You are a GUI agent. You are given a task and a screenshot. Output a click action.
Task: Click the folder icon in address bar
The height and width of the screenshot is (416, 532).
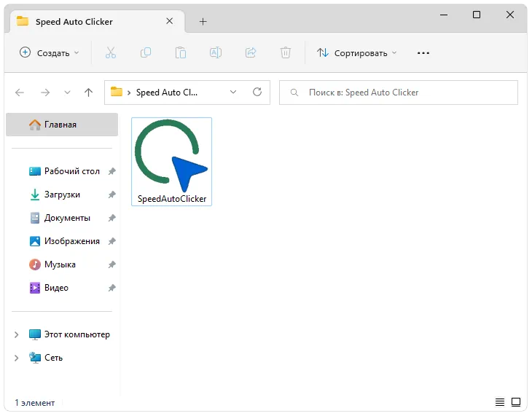[x=117, y=92]
